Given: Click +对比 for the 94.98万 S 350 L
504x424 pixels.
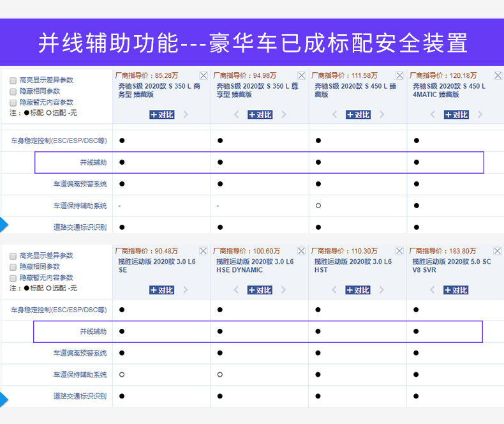Looking at the screenshot, I should click(x=260, y=115).
